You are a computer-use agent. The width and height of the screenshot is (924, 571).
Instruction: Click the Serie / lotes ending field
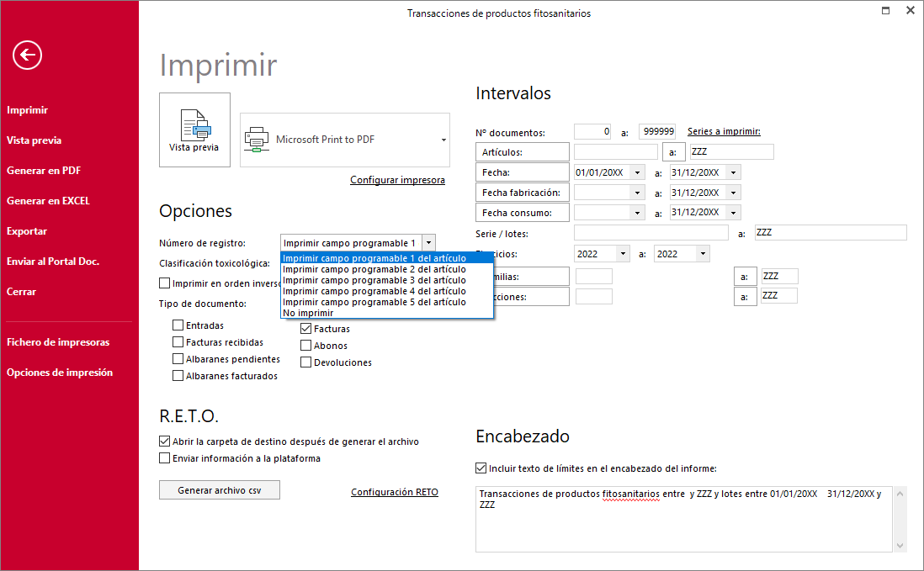(831, 232)
